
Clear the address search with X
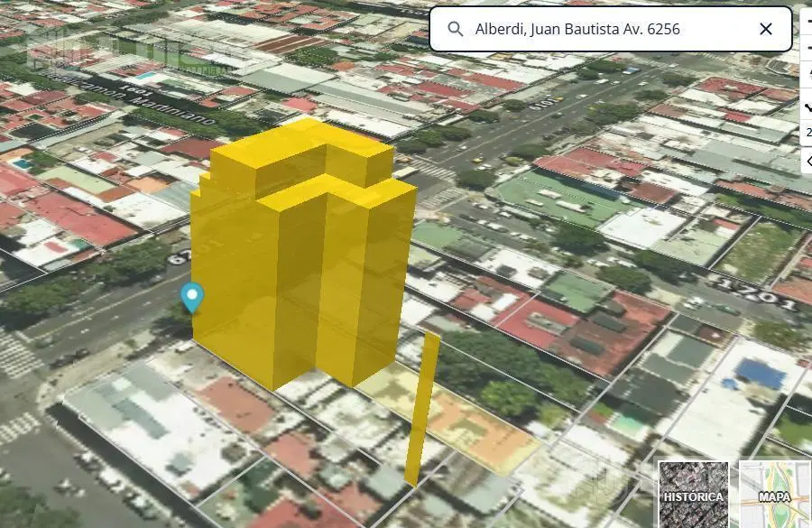point(765,29)
